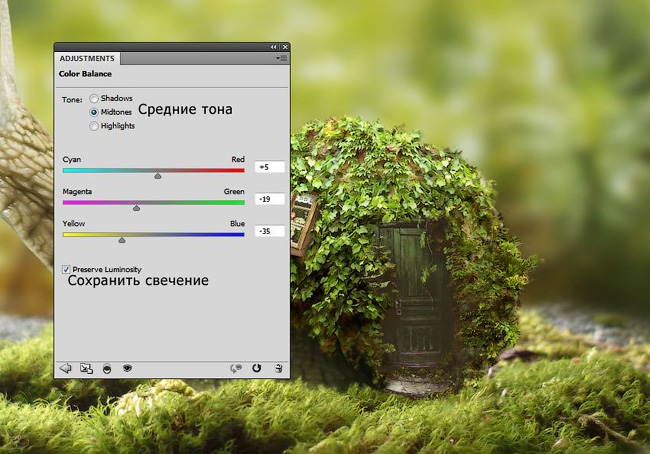Open the Adjustments panel flyout menu
The width and height of the screenshot is (650, 454).
coord(283,59)
